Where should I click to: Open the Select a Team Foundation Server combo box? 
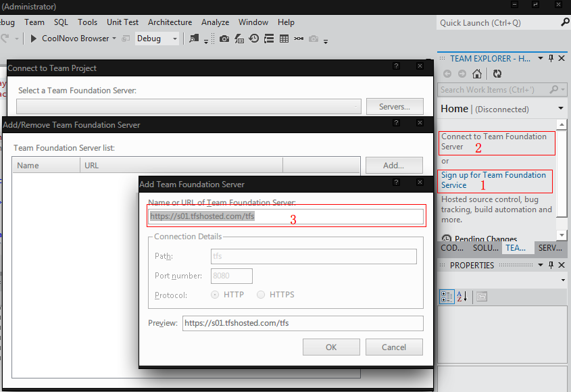[x=189, y=107]
